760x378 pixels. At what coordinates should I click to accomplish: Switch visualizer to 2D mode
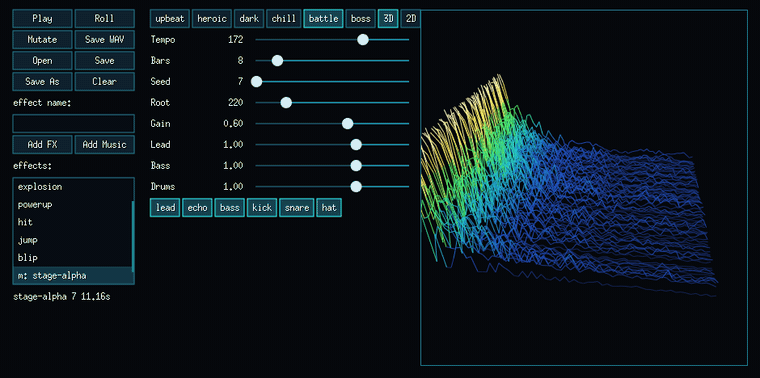point(411,19)
